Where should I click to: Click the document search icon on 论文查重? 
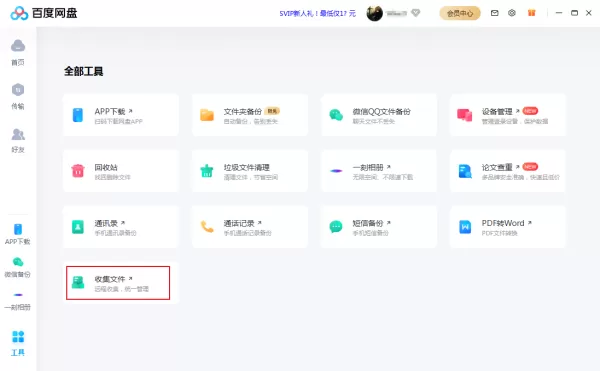point(465,171)
